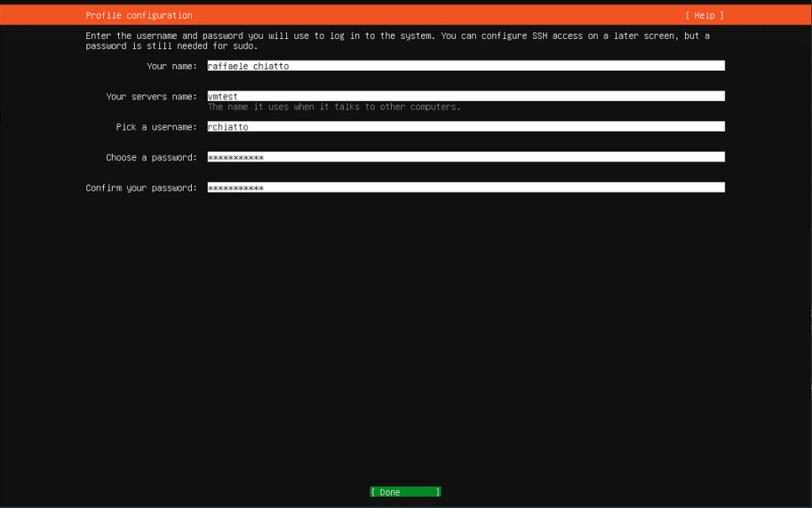Viewport: 812px width, 508px height.
Task: Click the 'Confirm your password:' label
Action: pyautogui.click(x=141, y=188)
